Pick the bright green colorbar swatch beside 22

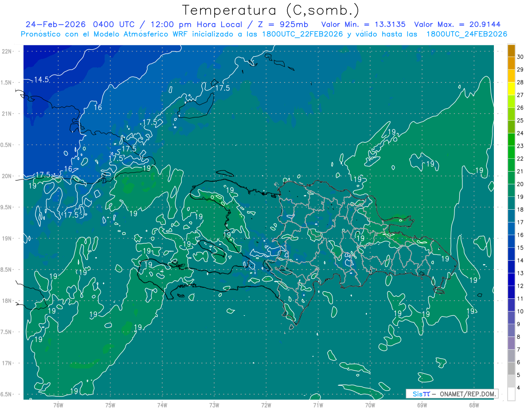pyautogui.click(x=511, y=153)
